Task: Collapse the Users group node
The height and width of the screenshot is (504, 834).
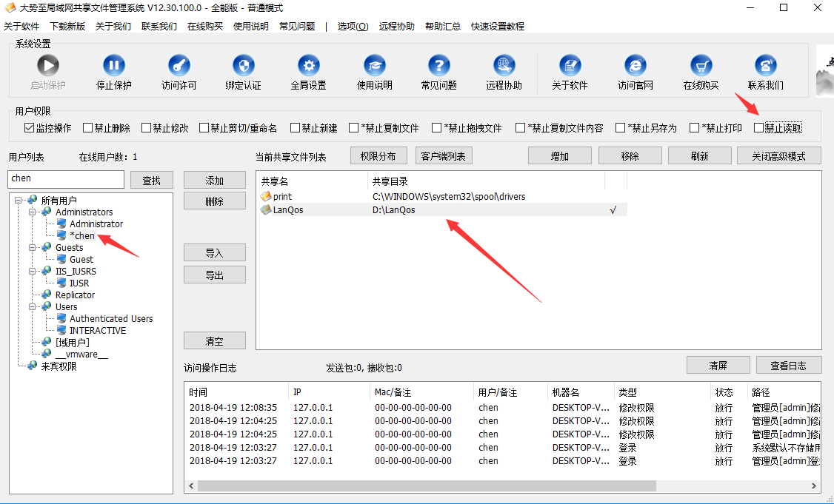Action: (x=33, y=307)
